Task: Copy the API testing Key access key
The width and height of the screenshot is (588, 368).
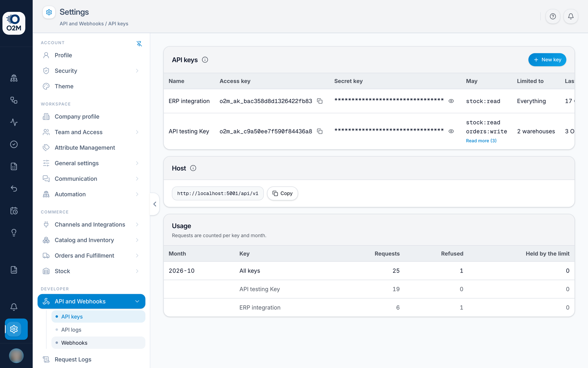Action: 320,131
